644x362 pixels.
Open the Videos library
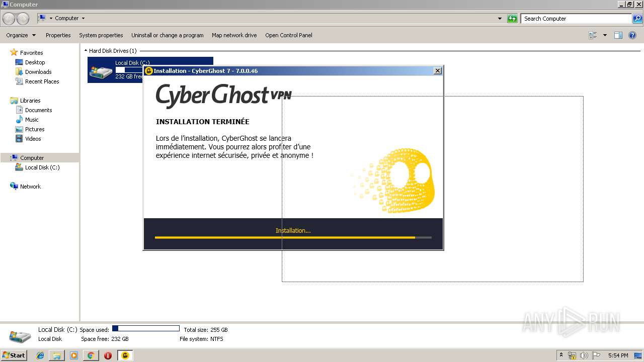33,139
